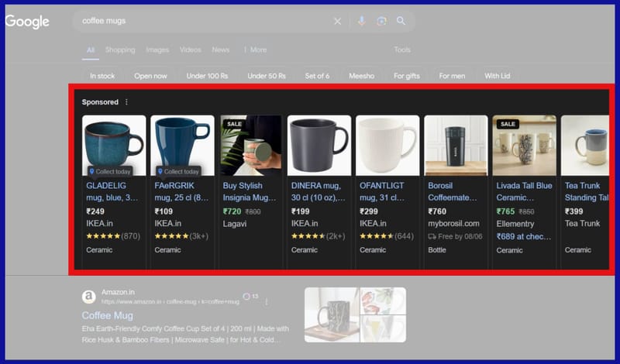Expand the More search categories menu
The width and height of the screenshot is (620, 364).
point(257,50)
